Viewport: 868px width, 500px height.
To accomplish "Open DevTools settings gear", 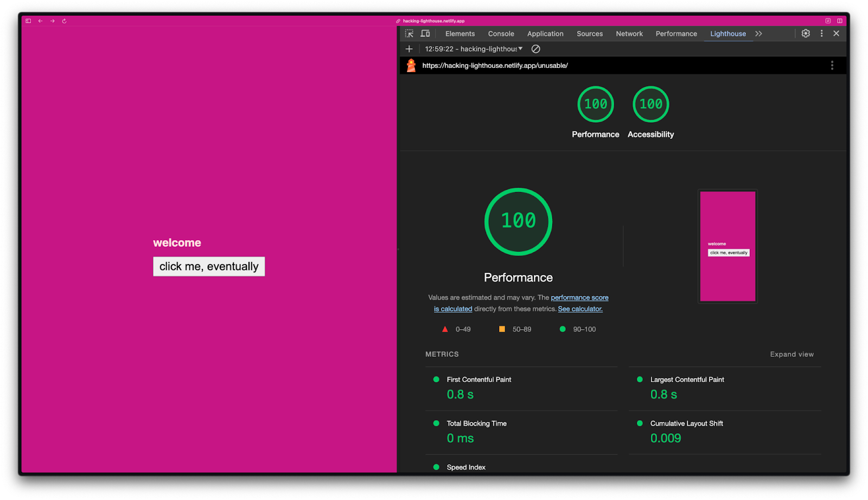I will [805, 33].
